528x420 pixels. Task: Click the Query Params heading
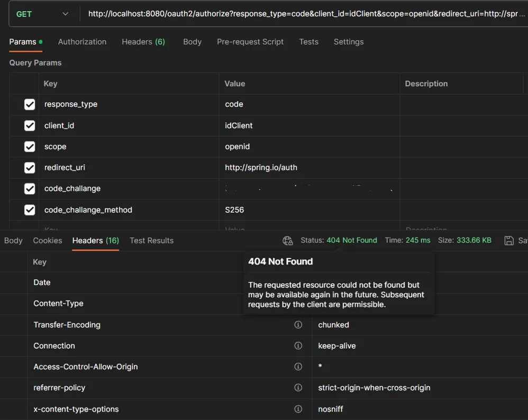click(35, 62)
